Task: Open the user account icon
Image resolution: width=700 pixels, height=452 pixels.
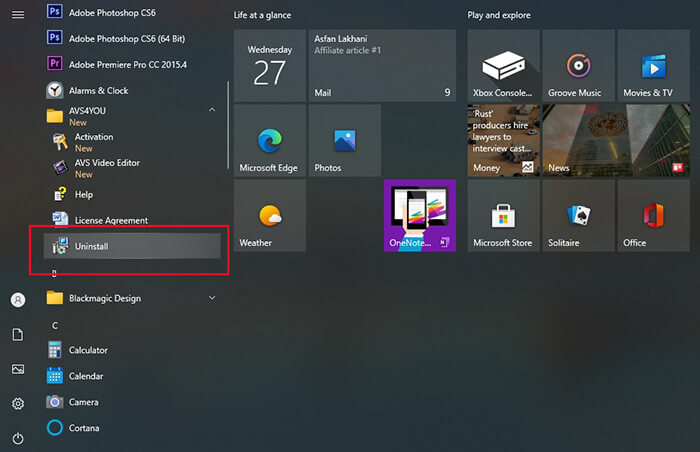Action: coord(18,300)
